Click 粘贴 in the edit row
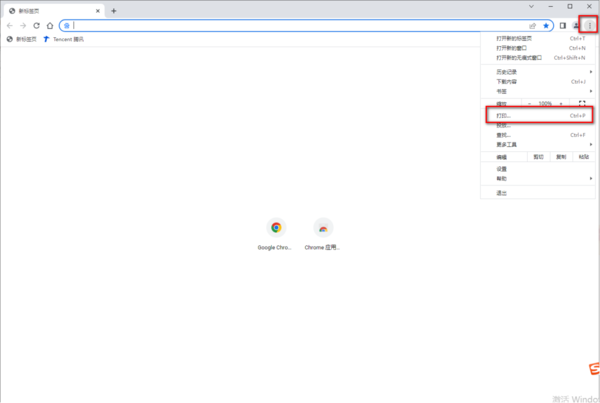The height and width of the screenshot is (403, 600). (584, 157)
